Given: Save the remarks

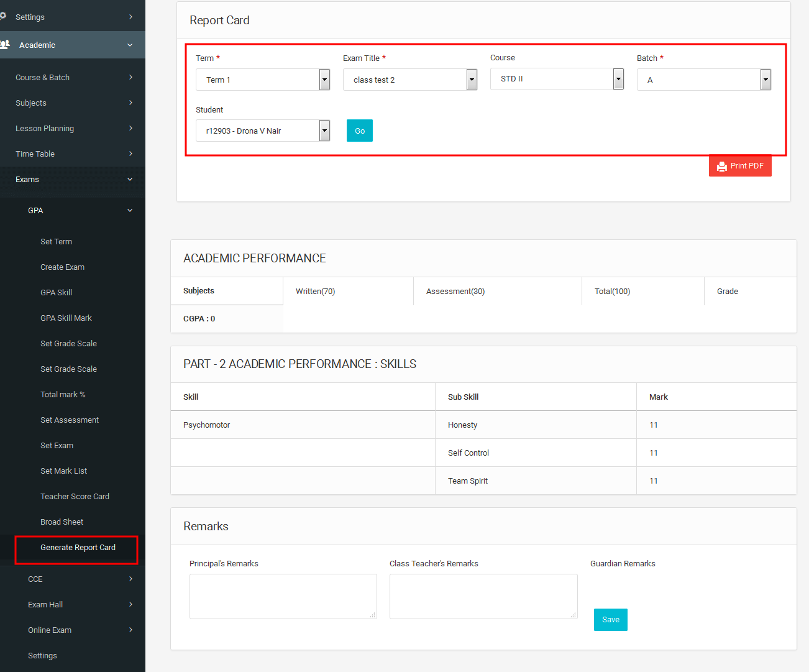Looking at the screenshot, I should pyautogui.click(x=611, y=620).
